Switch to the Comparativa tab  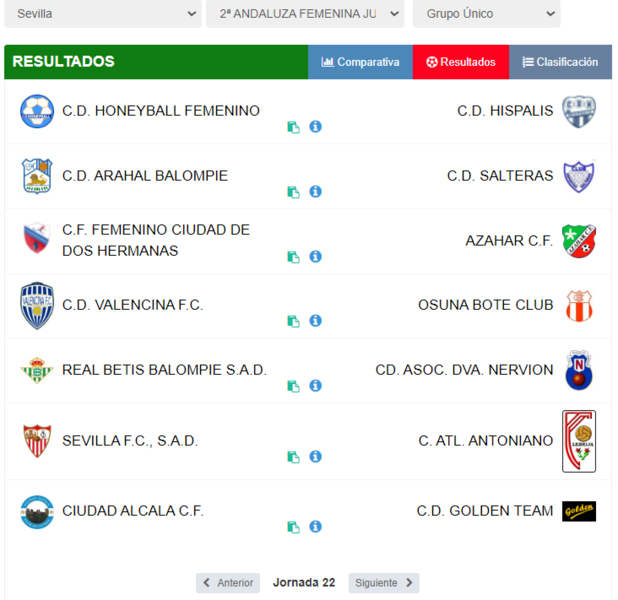click(x=360, y=62)
